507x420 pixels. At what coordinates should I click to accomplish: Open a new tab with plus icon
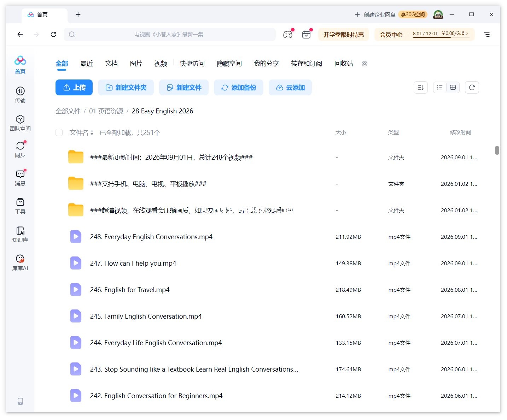click(x=78, y=14)
